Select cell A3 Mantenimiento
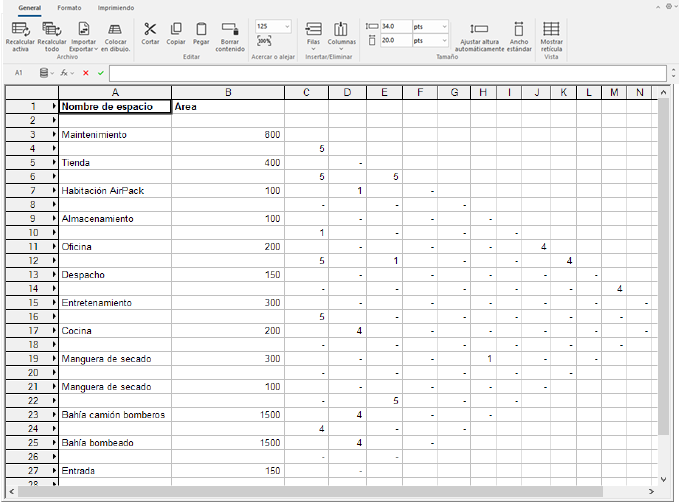 pos(115,134)
